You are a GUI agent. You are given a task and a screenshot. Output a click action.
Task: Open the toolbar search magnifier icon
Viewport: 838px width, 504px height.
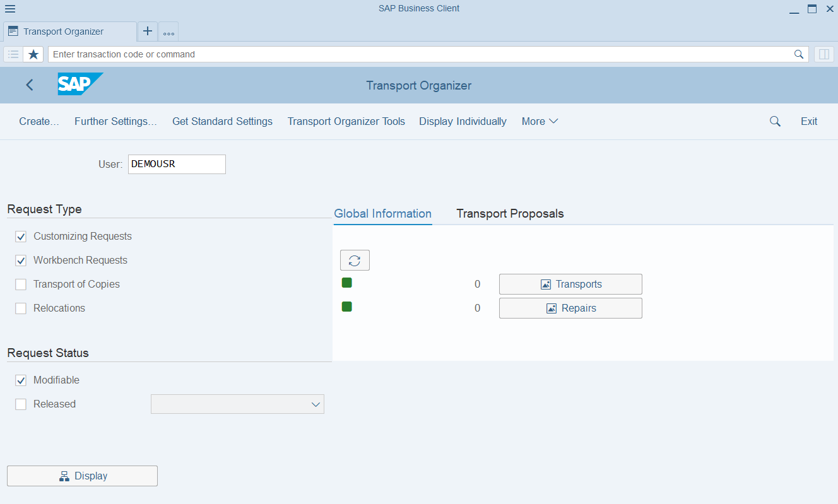click(x=776, y=121)
